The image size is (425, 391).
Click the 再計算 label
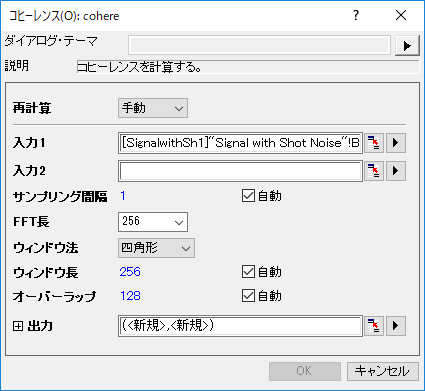pyautogui.click(x=32, y=108)
